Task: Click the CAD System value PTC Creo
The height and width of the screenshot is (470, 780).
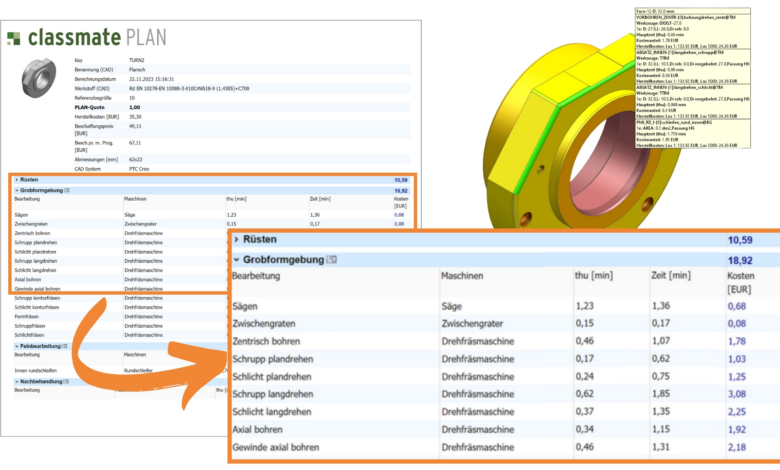Action: coord(139,169)
